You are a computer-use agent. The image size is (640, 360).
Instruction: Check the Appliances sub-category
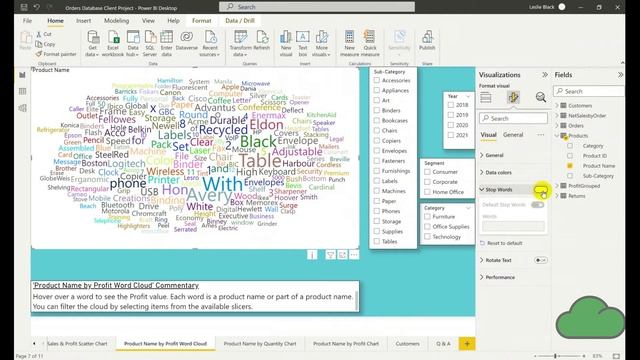point(377,90)
